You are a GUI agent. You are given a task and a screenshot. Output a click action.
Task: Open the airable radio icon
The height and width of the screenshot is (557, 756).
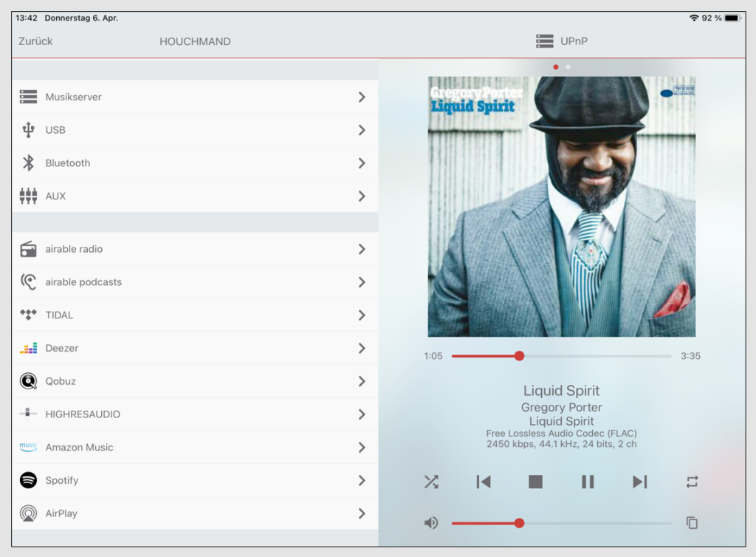[29, 249]
